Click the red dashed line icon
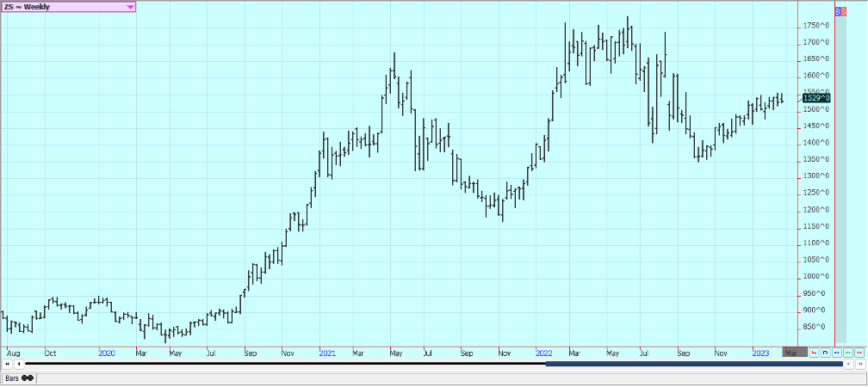The height and width of the screenshot is (387, 868). pyautogui.click(x=859, y=353)
